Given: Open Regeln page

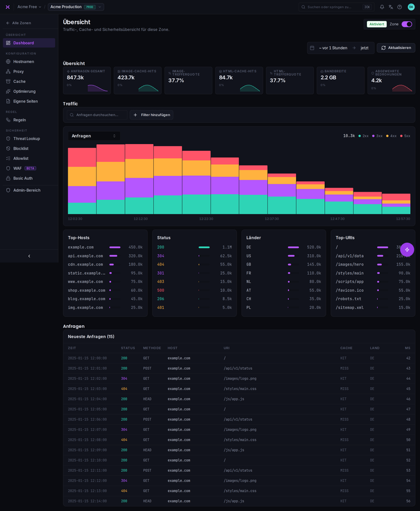Looking at the screenshot, I should (x=29, y=120).
